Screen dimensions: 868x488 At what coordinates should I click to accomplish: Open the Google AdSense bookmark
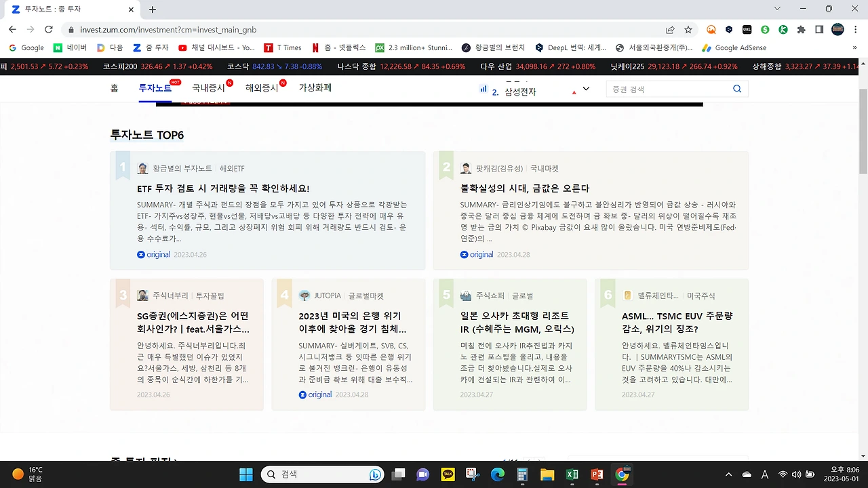(x=734, y=48)
